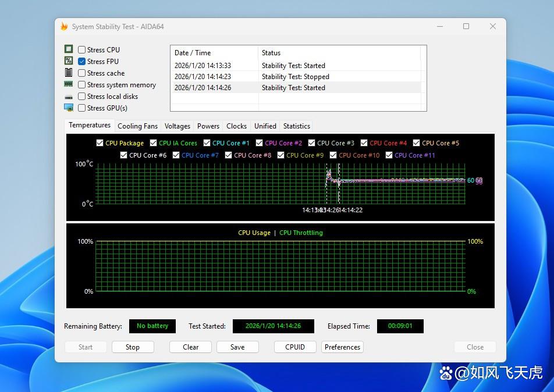The image size is (554, 392).
Task: Toggle the CPU Core #9 graph checkbox
Action: (281, 155)
